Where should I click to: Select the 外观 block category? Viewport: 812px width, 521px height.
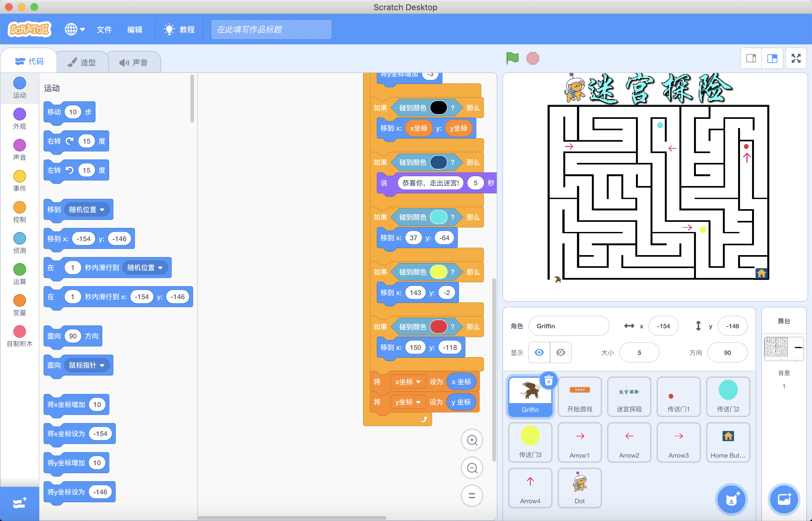point(20,119)
